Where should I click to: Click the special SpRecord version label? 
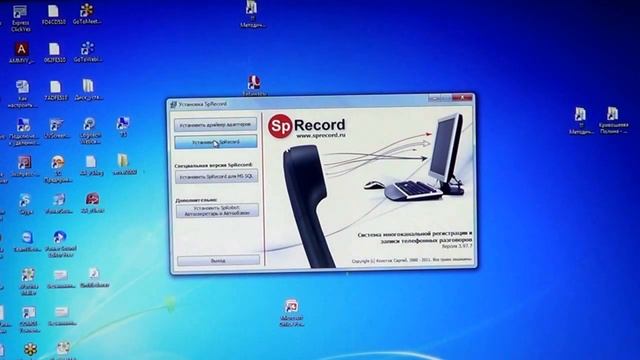[213, 165]
